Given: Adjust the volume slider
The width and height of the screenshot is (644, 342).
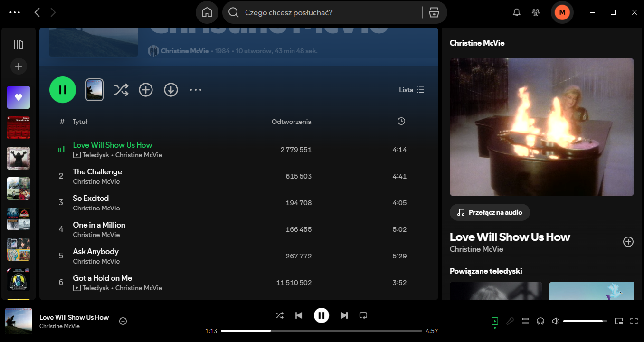Looking at the screenshot, I should [x=585, y=321].
